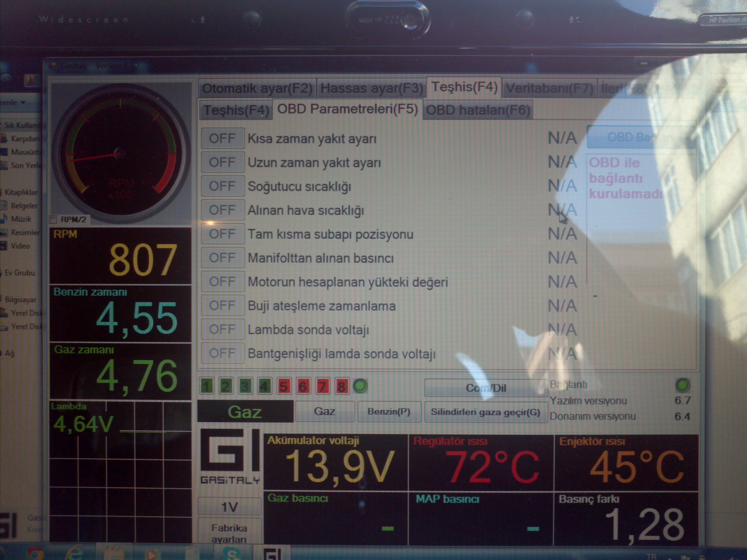
Task: Switch to Hassas ayar(F3) tab
Action: click(x=372, y=88)
